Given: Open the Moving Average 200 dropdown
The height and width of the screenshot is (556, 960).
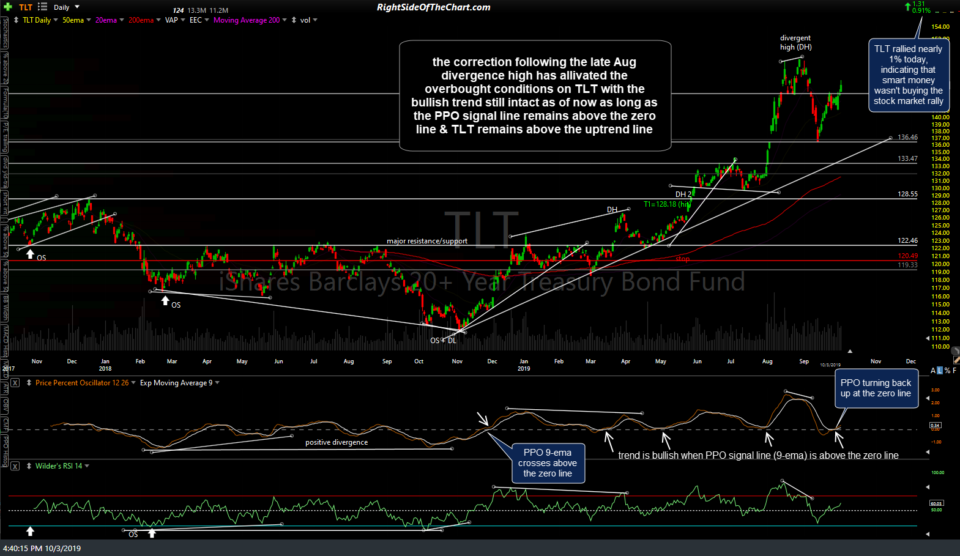Looking at the screenshot, I should (250, 20).
